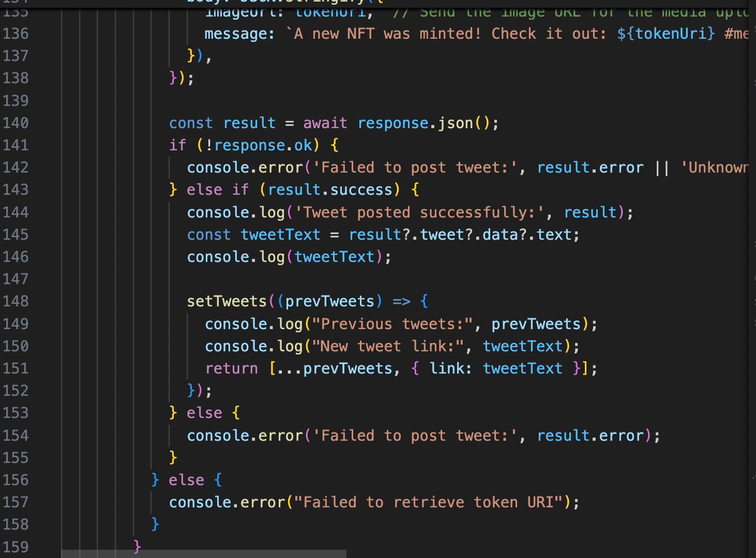
Task: Click '!response.ok' condition on line 141
Action: point(259,145)
